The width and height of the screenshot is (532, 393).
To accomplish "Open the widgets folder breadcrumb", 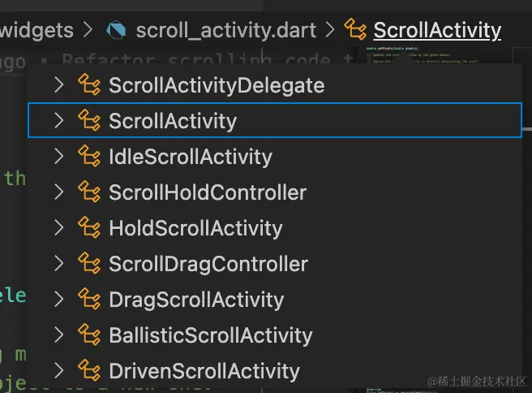I will [x=36, y=30].
